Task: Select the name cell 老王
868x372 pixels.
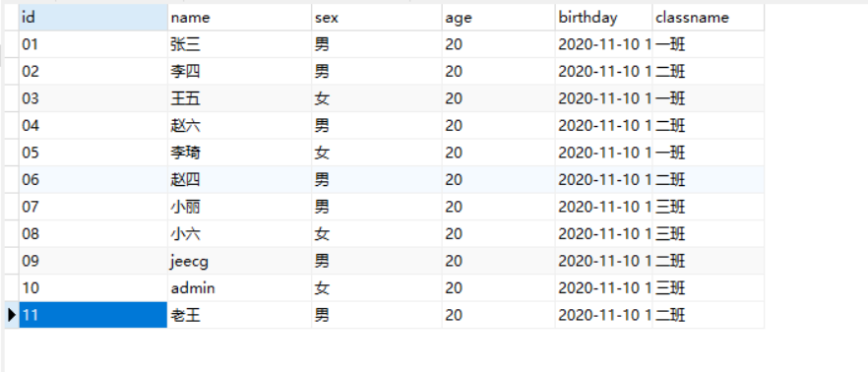Action: pyautogui.click(x=240, y=315)
